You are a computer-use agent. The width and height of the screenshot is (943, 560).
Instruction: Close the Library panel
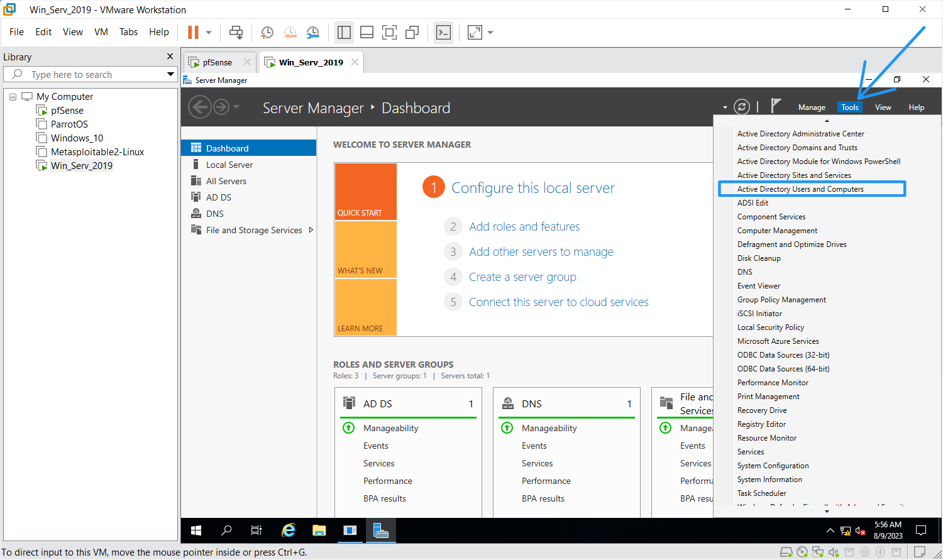pos(170,57)
